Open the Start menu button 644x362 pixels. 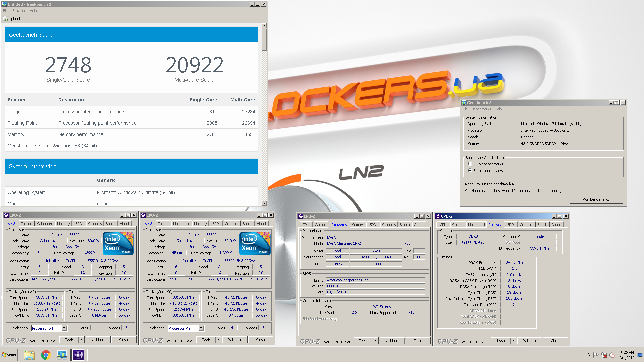pyautogui.click(x=9, y=355)
